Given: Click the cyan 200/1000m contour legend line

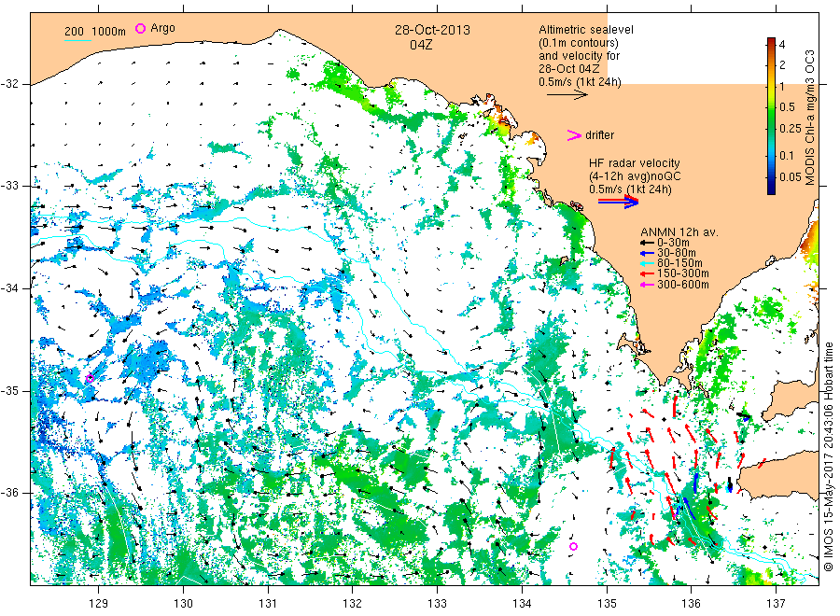Looking at the screenshot, I should (78, 41).
